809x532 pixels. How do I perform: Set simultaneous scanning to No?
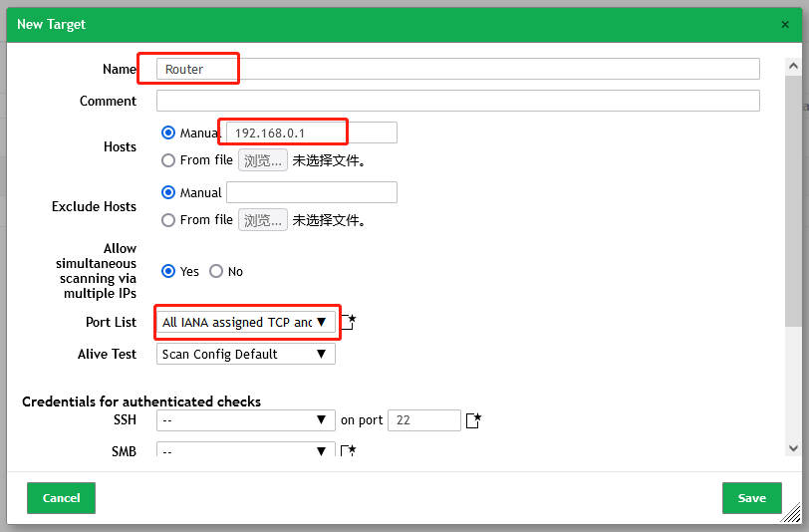click(216, 271)
